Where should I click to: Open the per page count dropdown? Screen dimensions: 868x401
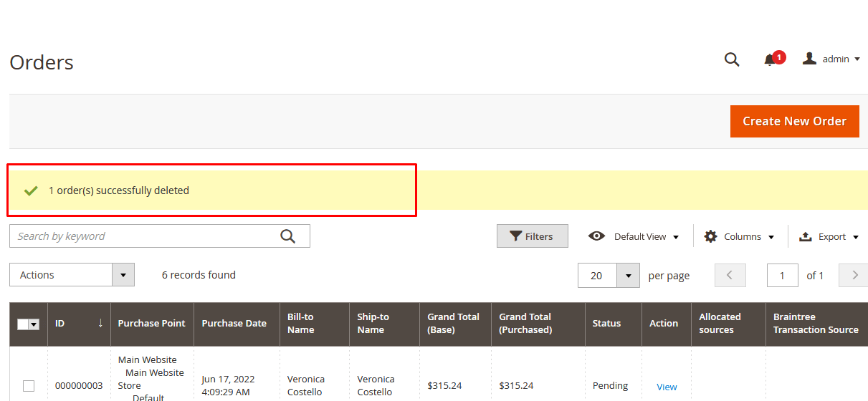pyautogui.click(x=628, y=276)
